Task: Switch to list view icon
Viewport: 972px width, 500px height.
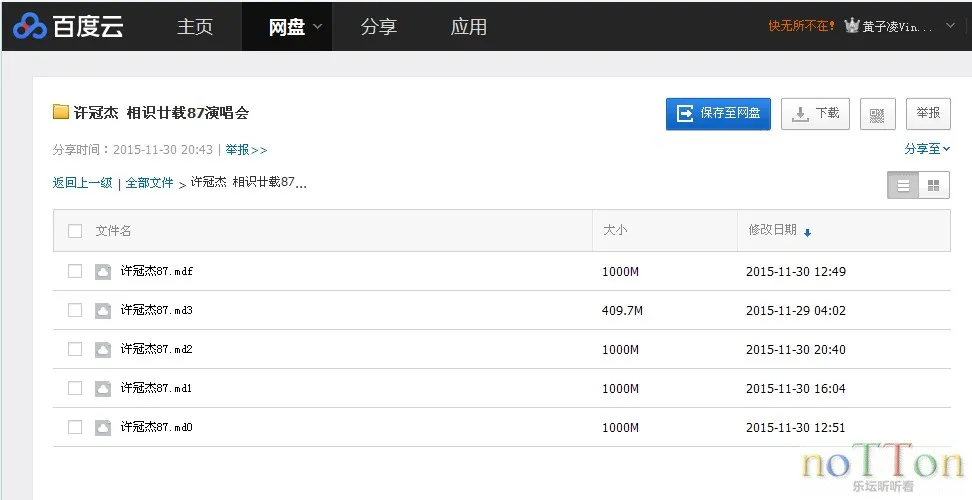Action: click(903, 185)
